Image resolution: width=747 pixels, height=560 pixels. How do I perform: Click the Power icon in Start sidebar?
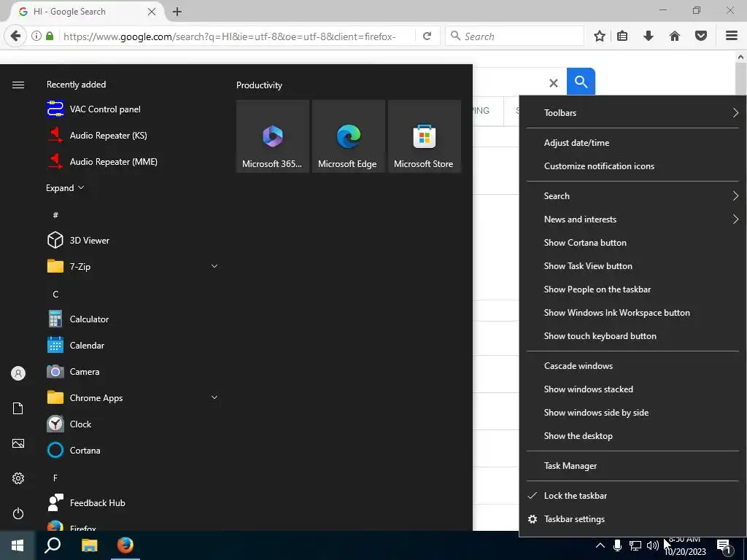[x=18, y=513]
